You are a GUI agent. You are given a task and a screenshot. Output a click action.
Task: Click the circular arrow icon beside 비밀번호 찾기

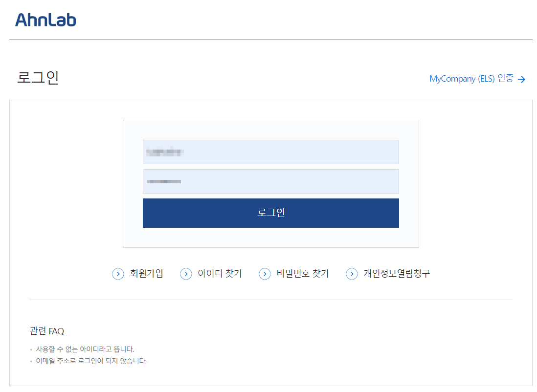click(265, 274)
